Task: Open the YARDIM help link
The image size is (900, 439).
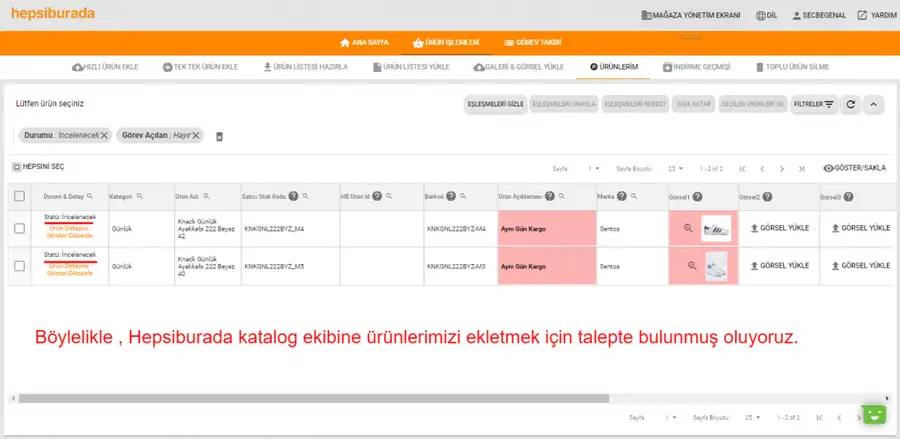Action: click(877, 15)
